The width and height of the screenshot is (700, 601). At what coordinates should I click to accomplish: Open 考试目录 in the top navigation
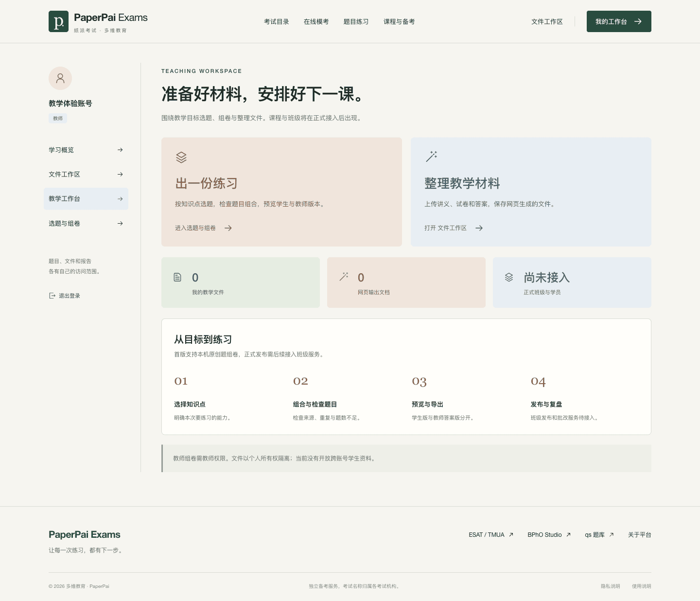click(277, 21)
